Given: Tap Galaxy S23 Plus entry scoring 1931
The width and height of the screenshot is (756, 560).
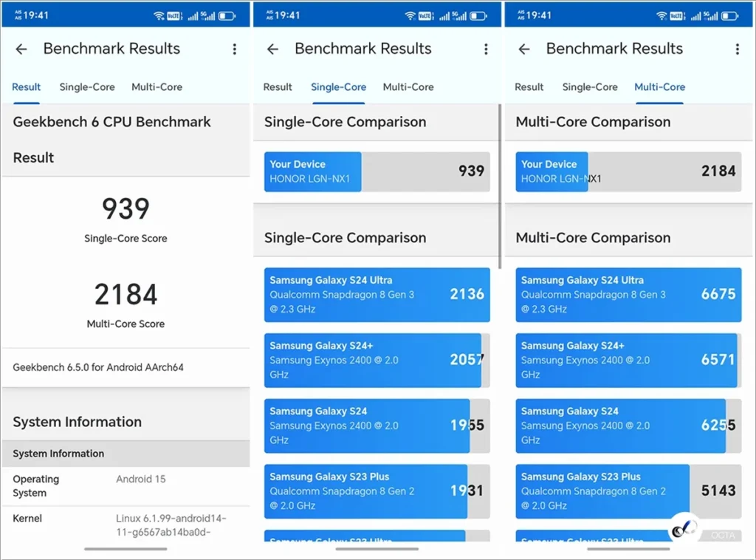Looking at the screenshot, I should (377, 491).
